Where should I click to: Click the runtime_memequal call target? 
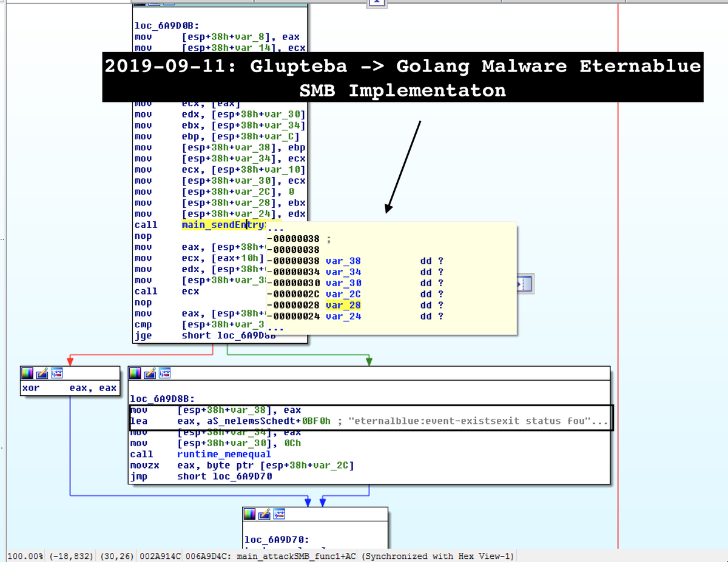coord(224,454)
